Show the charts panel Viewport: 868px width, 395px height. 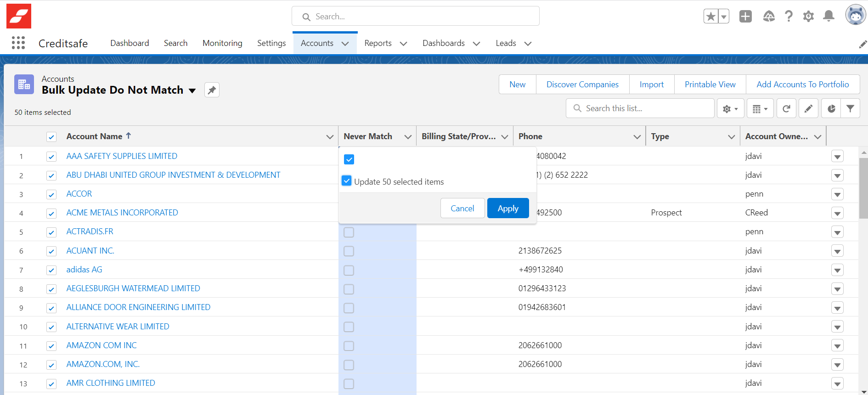[x=831, y=108]
